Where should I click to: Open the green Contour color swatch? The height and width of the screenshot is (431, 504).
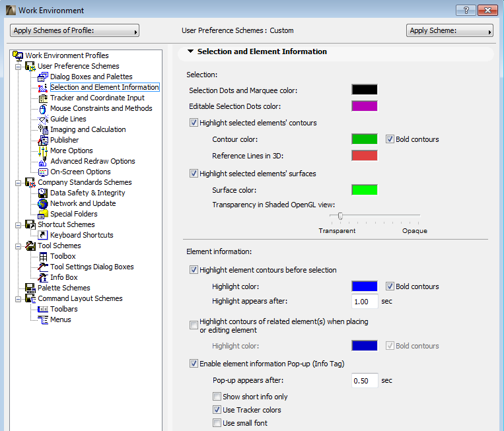point(365,139)
